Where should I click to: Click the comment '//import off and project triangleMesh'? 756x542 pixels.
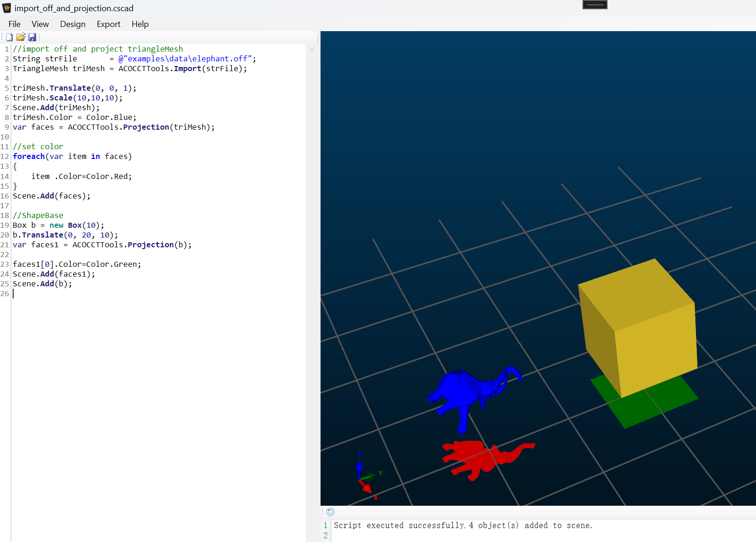[98, 49]
